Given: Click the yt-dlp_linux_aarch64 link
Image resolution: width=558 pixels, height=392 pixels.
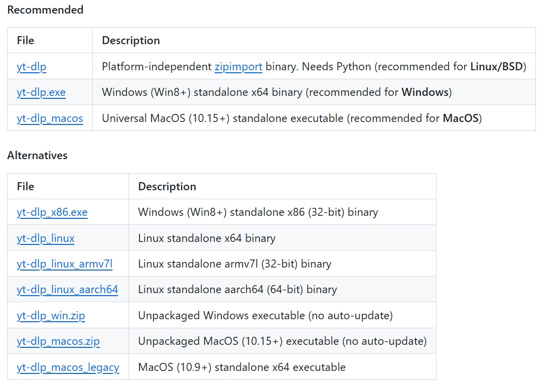Looking at the screenshot, I should point(67,290).
